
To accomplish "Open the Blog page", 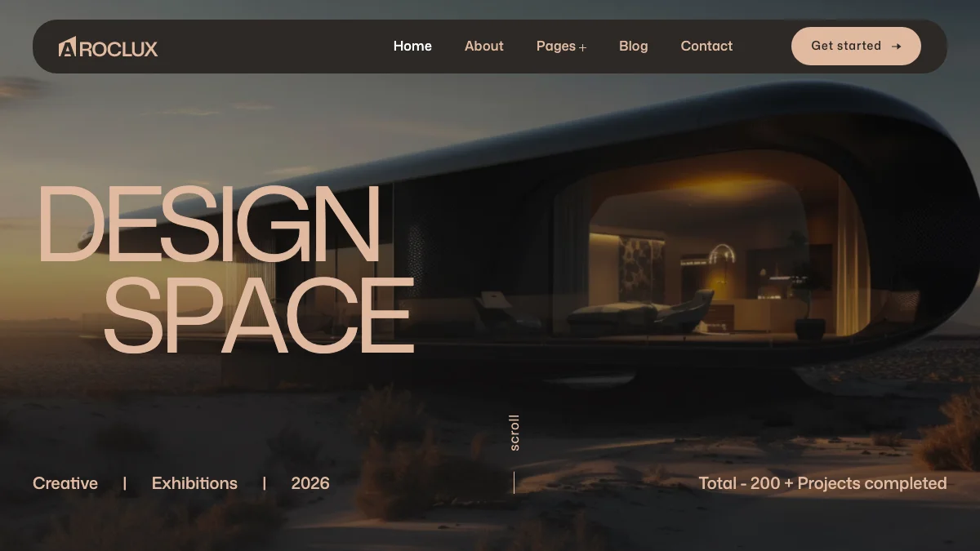I will click(x=634, y=46).
